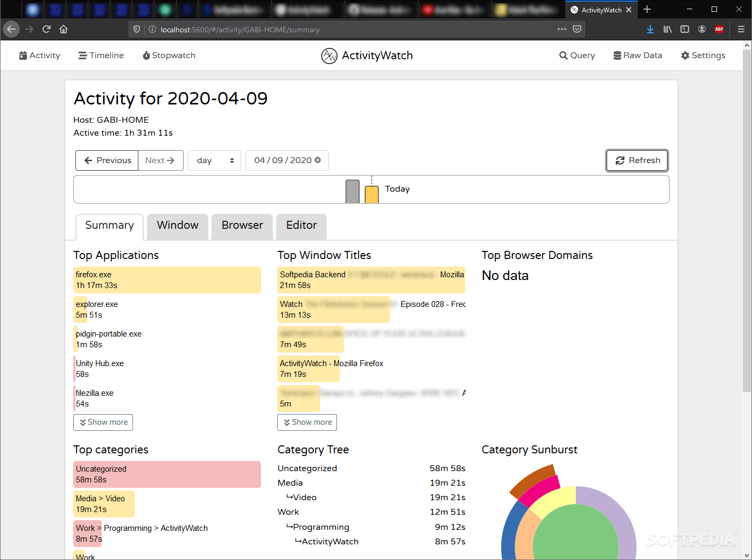The image size is (752, 560).
Task: Click the ActivityWatch logo
Action: pos(329,55)
